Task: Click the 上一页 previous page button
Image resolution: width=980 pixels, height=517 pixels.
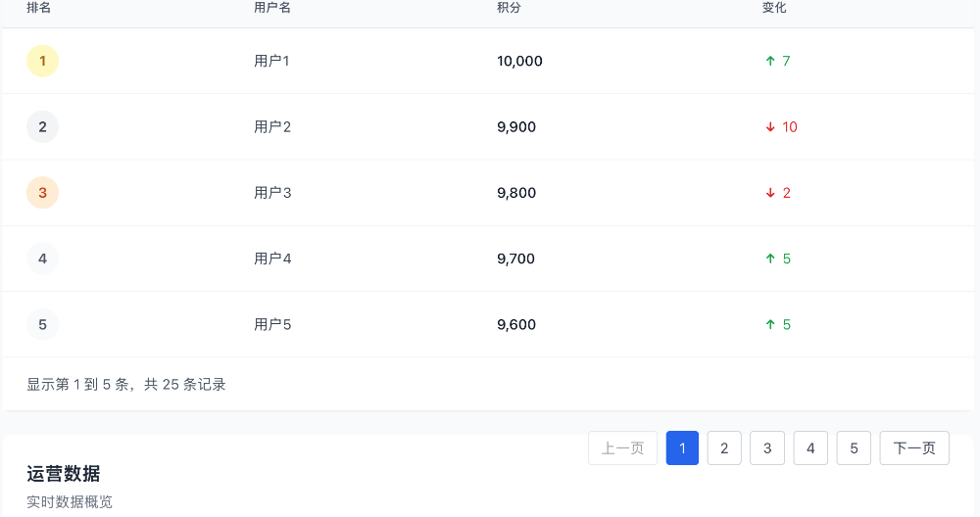Action: pyautogui.click(x=622, y=448)
